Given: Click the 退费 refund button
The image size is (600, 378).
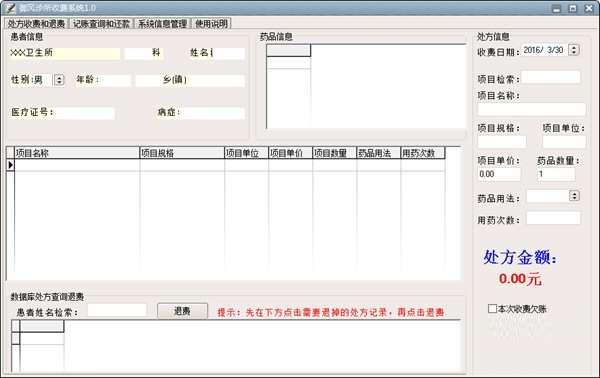Looking at the screenshot, I should (183, 311).
